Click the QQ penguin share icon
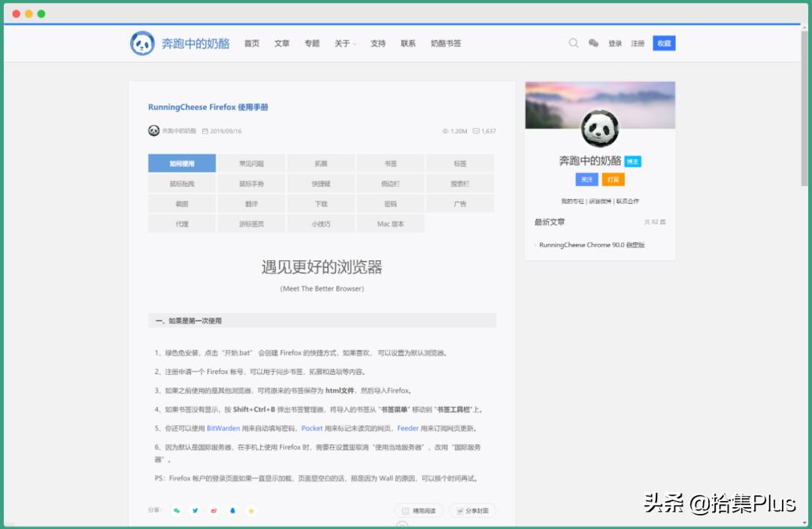812x529 pixels. point(232,510)
